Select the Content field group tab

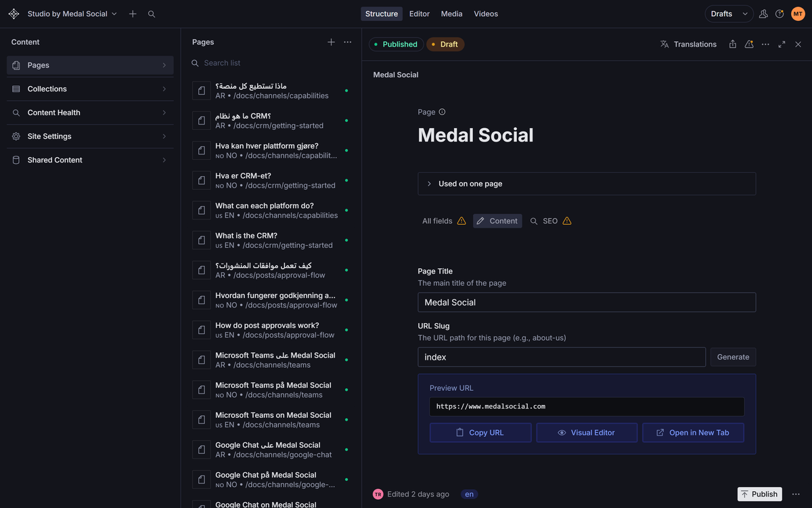497,221
